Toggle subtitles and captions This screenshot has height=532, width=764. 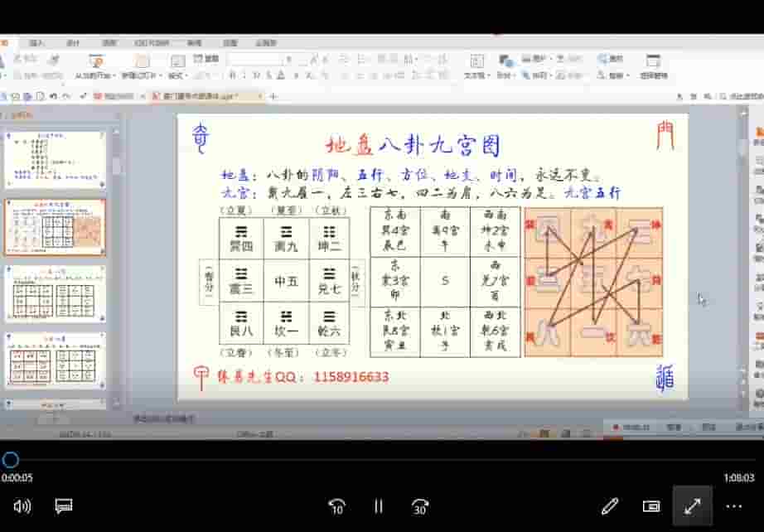(x=64, y=505)
